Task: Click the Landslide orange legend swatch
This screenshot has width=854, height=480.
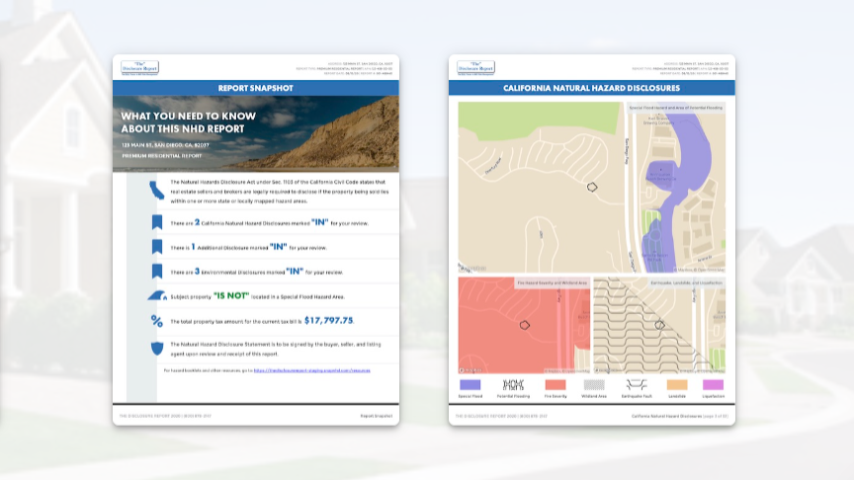Action: (676, 383)
